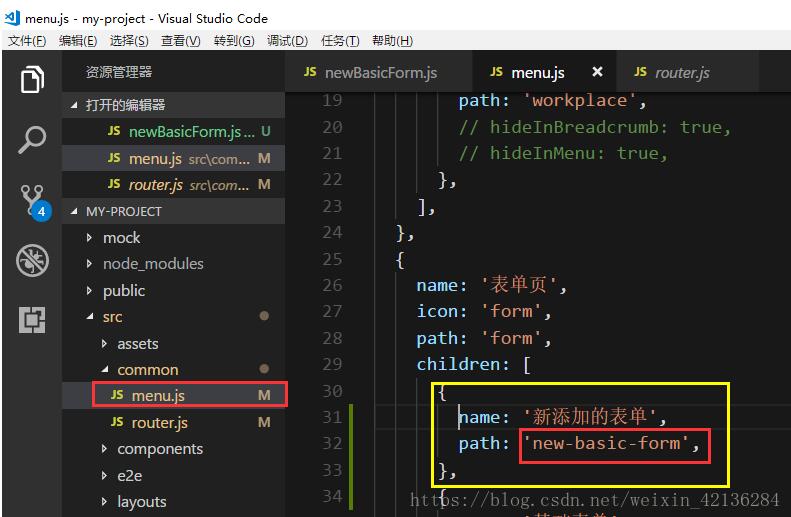Open the 文件(F) menu
This screenshot has width=791, height=517.
click(x=27, y=40)
